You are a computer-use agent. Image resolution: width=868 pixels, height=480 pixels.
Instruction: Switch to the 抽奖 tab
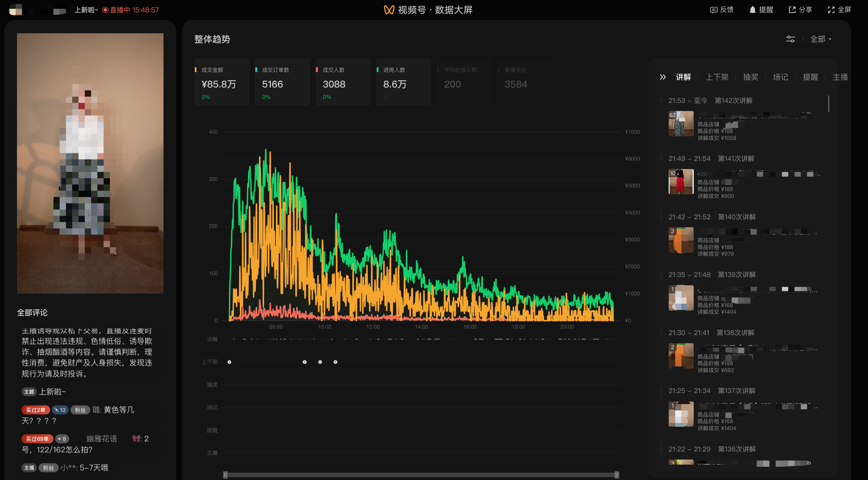click(751, 77)
